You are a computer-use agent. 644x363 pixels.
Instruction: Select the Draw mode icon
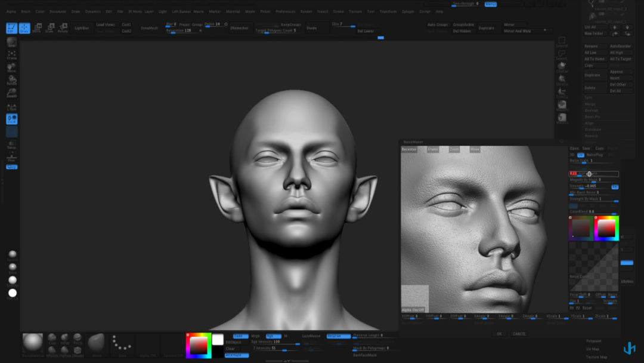point(24,28)
